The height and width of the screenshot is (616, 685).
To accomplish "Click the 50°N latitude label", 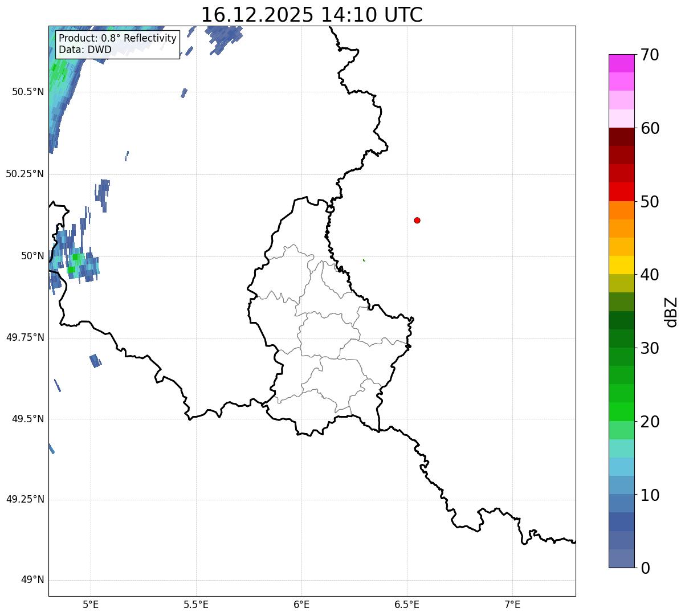I will [32, 256].
